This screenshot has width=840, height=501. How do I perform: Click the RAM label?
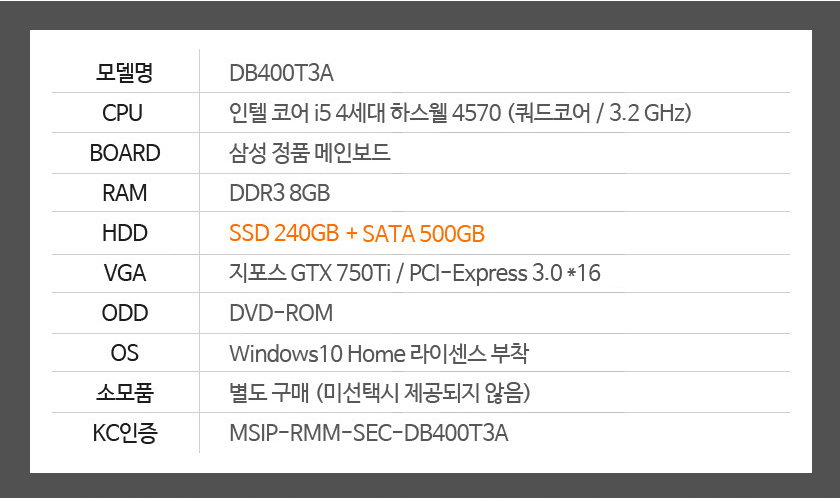(124, 193)
